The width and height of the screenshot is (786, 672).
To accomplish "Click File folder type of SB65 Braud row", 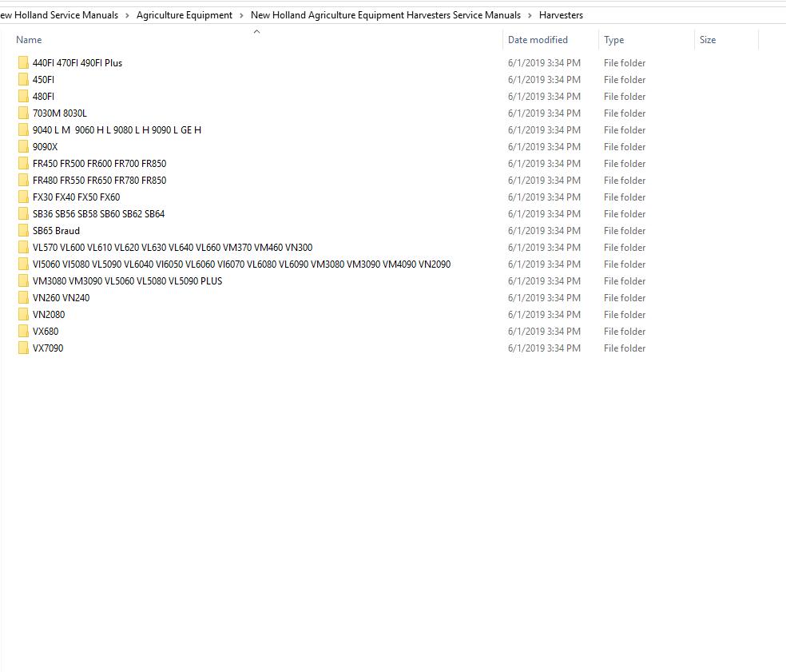I will 625,231.
